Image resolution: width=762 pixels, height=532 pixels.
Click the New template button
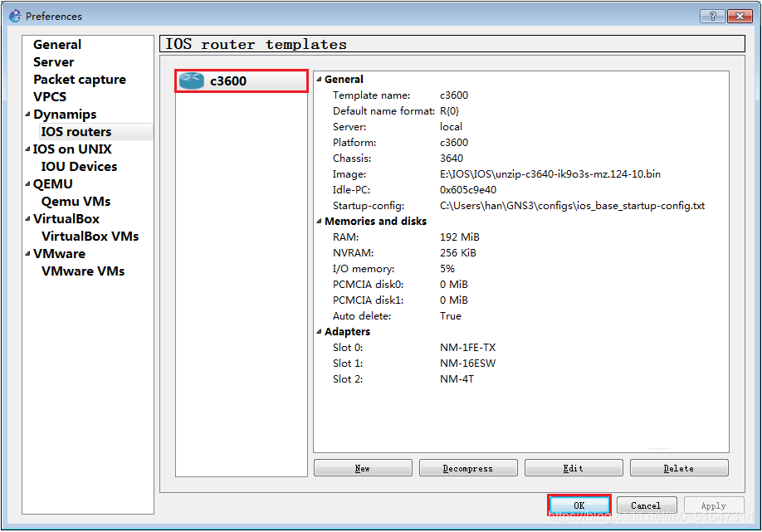pos(363,468)
